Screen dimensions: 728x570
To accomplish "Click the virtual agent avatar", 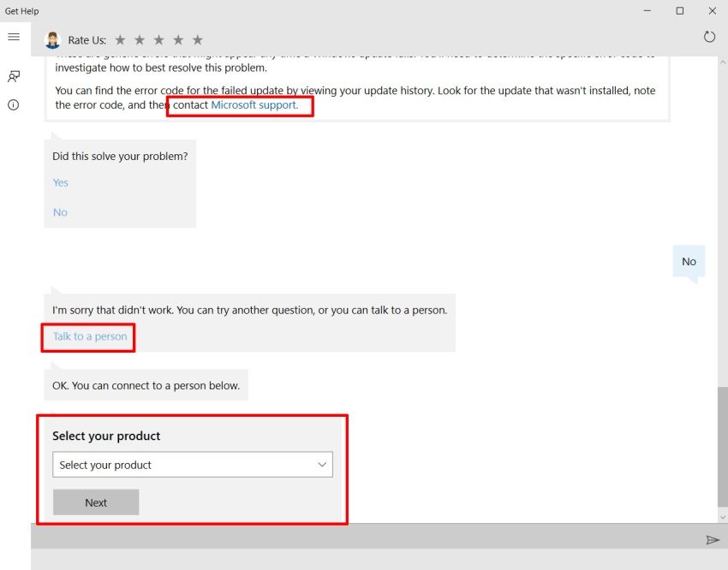I will coord(51,39).
